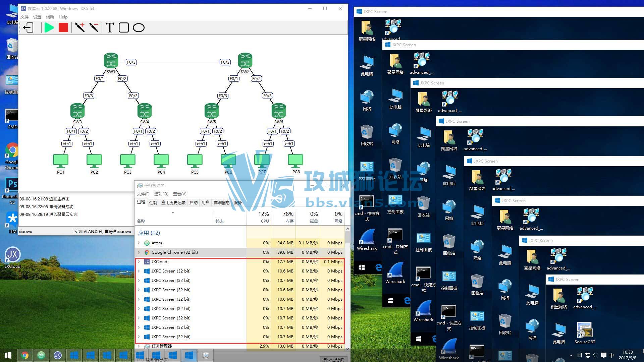
Task: Start the topology with green play button
Action: pyautogui.click(x=49, y=27)
